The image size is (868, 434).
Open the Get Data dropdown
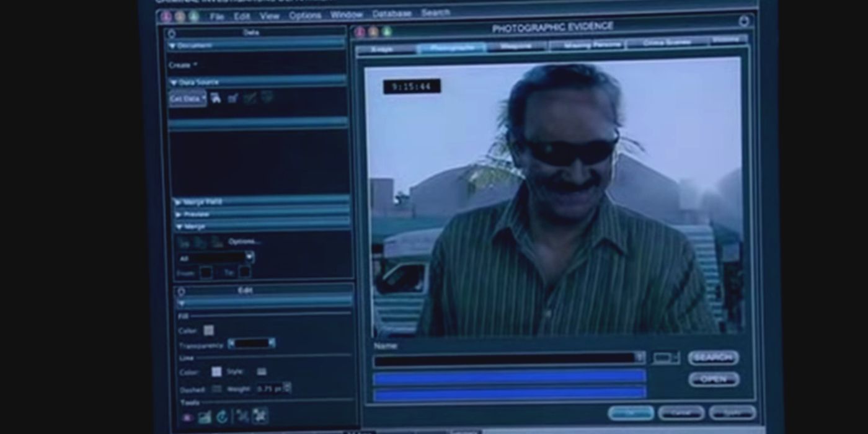(x=187, y=98)
